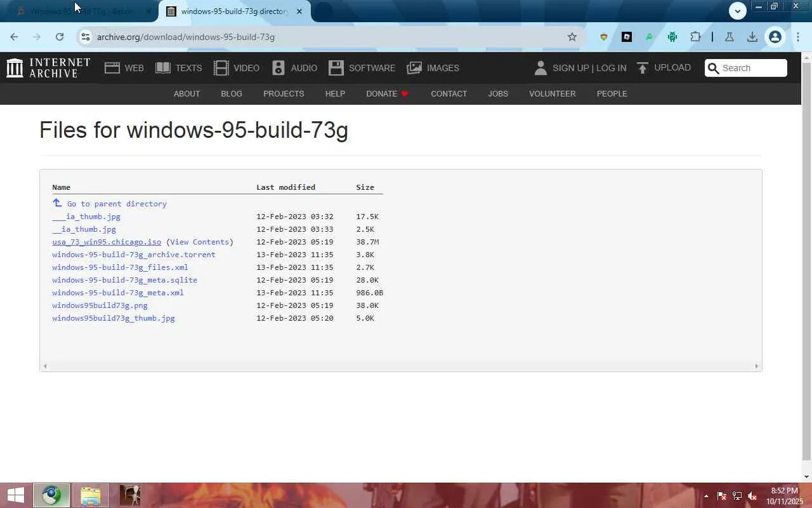The image size is (812, 508).
Task: Open the Extensions puzzle piece menu
Action: [695, 37]
